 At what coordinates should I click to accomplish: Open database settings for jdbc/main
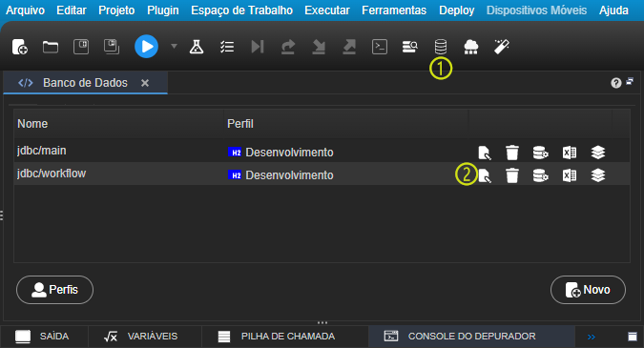[x=541, y=153]
